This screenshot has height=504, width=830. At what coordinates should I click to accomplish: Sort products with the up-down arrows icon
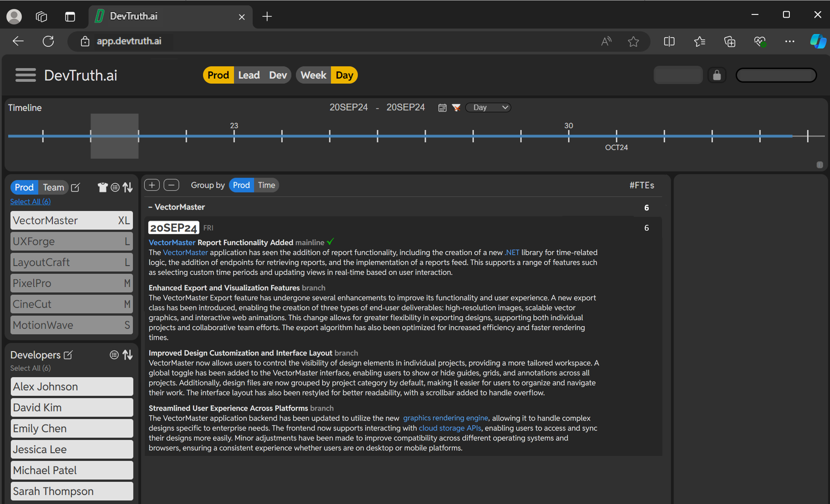[128, 187]
